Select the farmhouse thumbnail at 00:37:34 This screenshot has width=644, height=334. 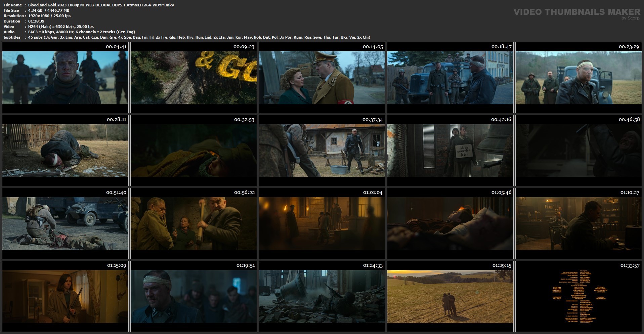click(322, 151)
